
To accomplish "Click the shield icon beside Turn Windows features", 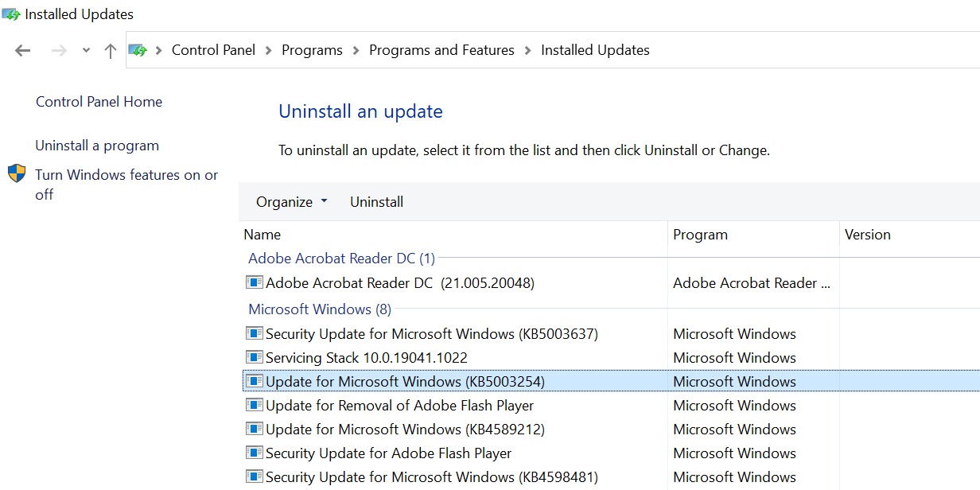I will coord(17,173).
